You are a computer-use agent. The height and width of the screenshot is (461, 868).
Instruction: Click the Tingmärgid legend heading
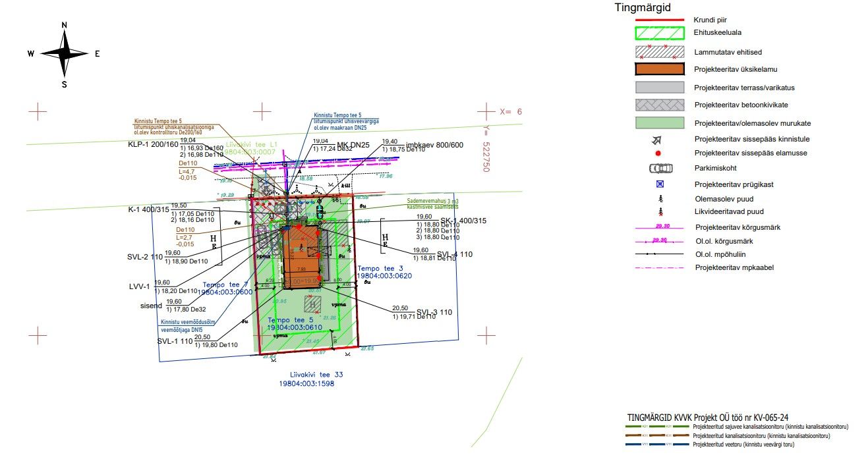[643, 8]
